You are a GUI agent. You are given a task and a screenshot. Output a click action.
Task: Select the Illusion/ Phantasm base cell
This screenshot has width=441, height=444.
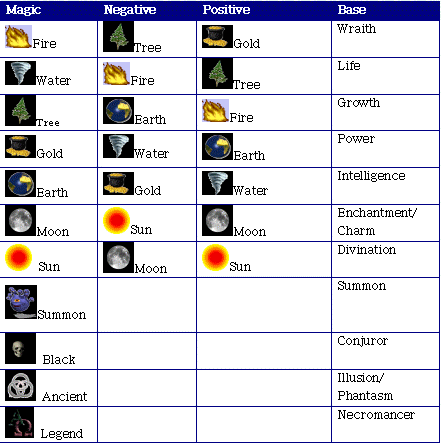[x=385, y=388]
